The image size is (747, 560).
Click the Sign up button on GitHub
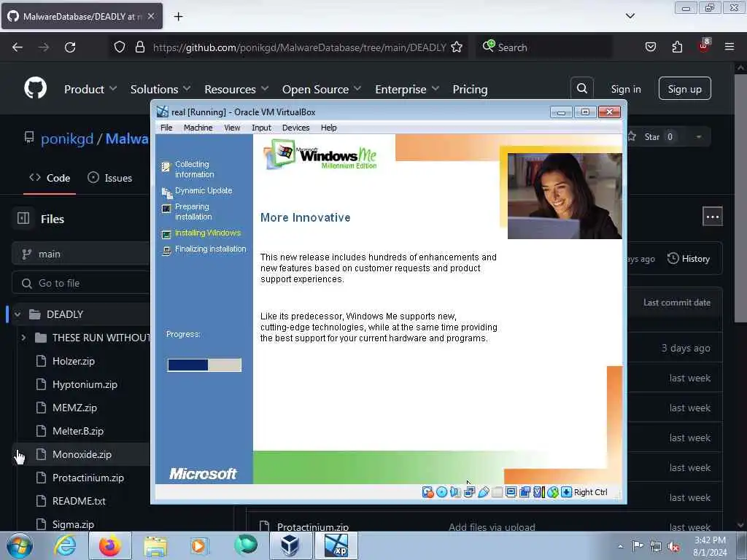(684, 88)
